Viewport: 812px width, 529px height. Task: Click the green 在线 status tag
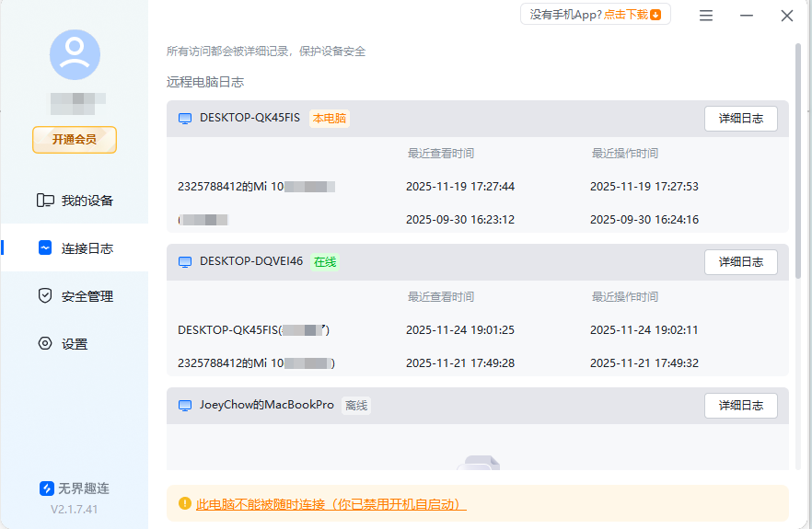(x=325, y=262)
